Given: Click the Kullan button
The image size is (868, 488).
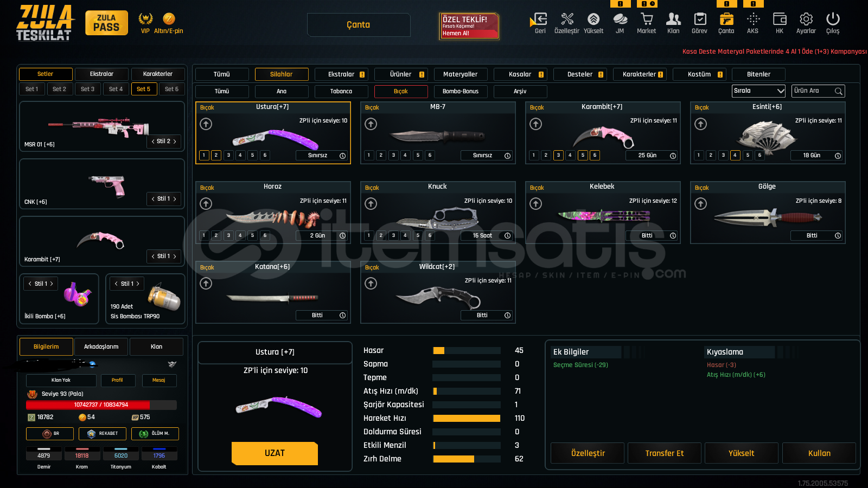Looking at the screenshot, I should point(819,453).
